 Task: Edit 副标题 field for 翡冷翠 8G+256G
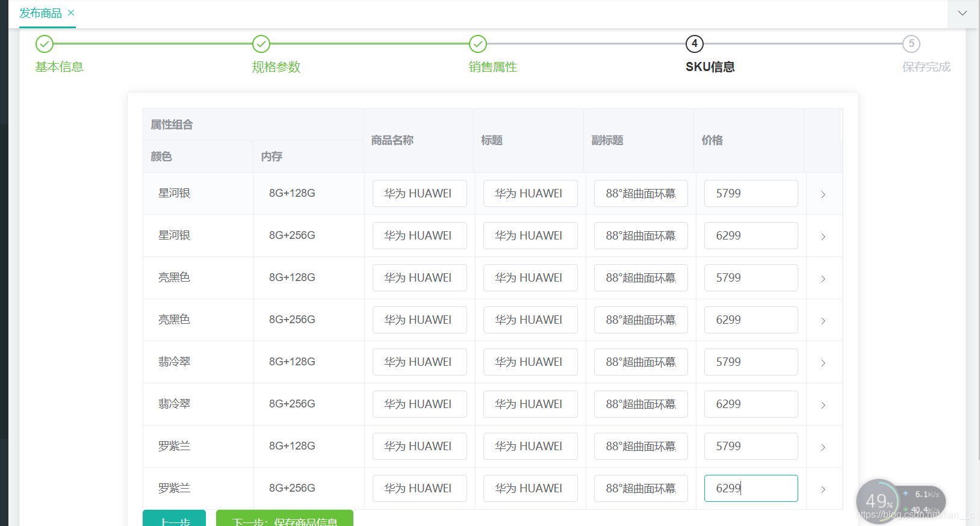pyautogui.click(x=641, y=404)
